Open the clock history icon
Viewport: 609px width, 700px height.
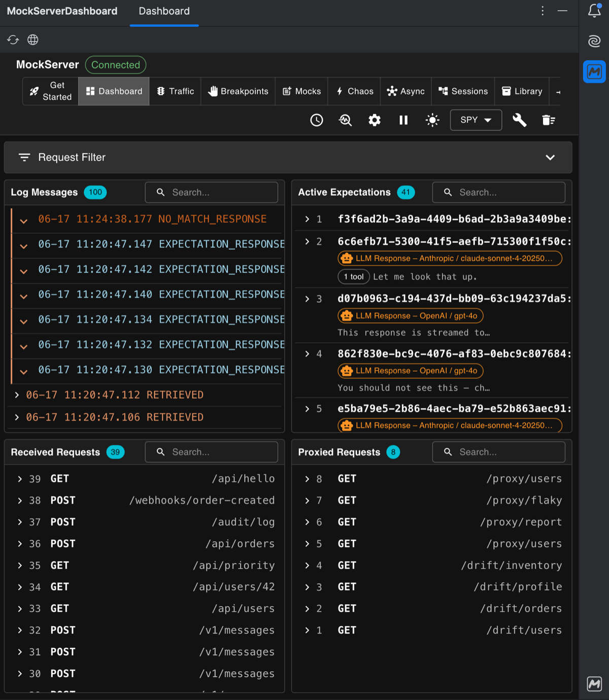pyautogui.click(x=317, y=120)
